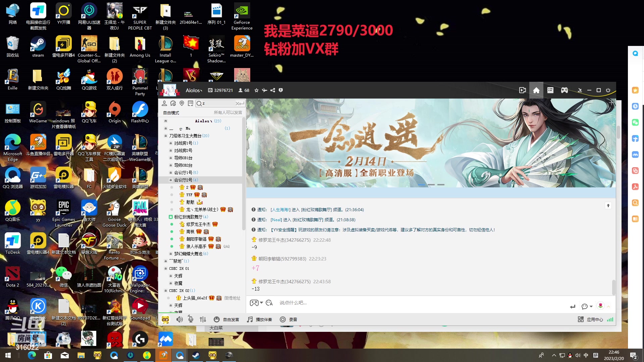Share the channel using the share icon
The height and width of the screenshot is (362, 644).
[x=273, y=90]
